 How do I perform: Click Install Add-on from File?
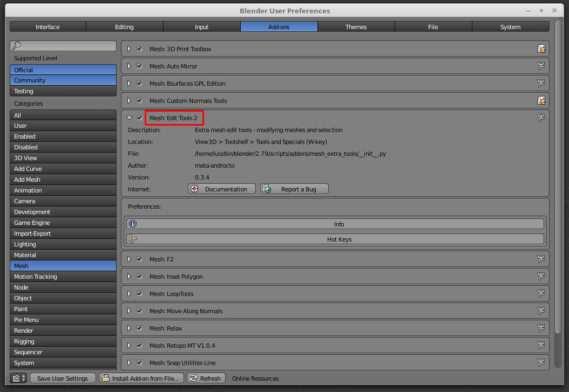coord(141,378)
